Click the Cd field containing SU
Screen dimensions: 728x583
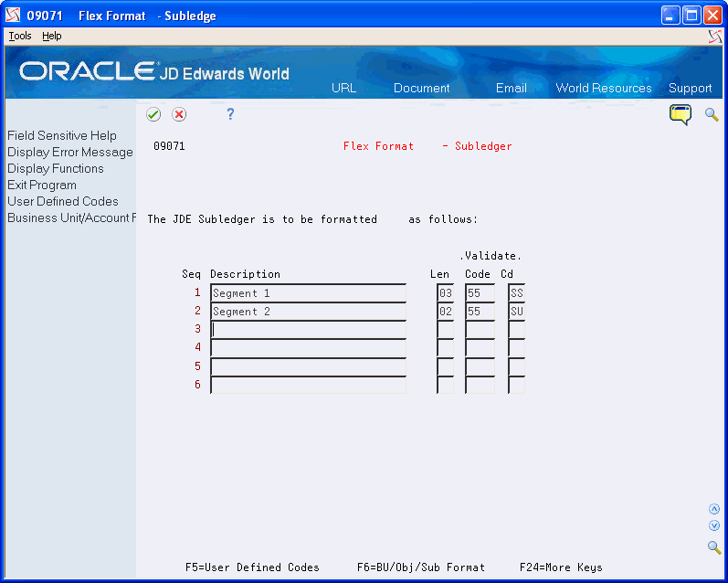[x=516, y=312]
